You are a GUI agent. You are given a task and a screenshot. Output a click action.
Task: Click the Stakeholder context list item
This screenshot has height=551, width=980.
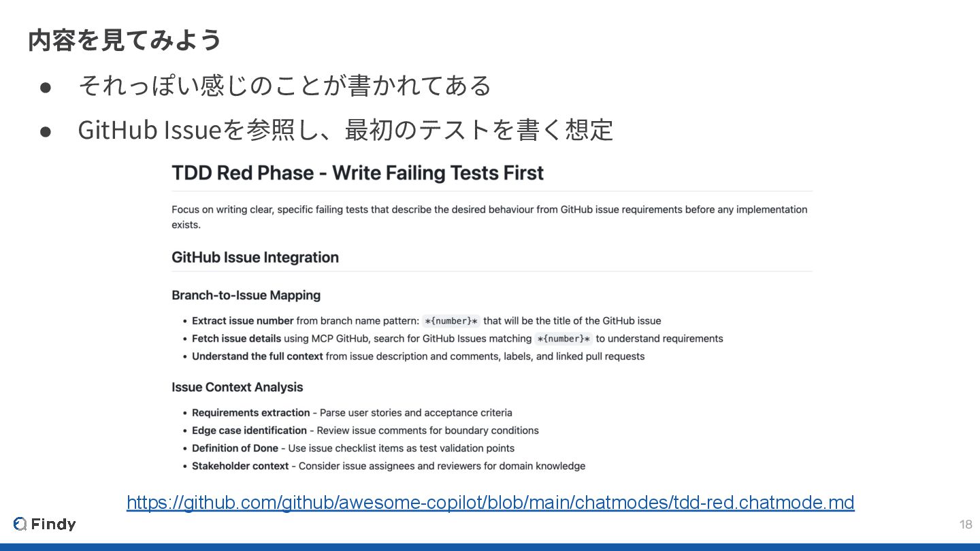click(x=388, y=466)
